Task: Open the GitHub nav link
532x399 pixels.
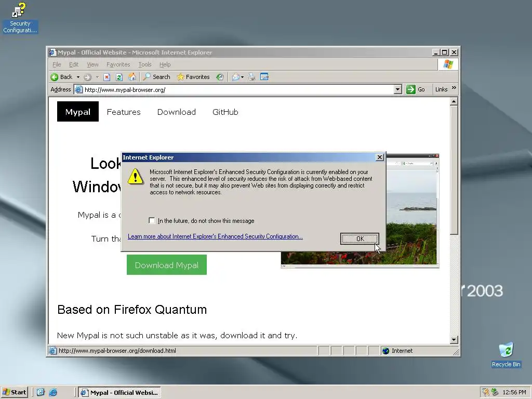Action: (x=225, y=112)
